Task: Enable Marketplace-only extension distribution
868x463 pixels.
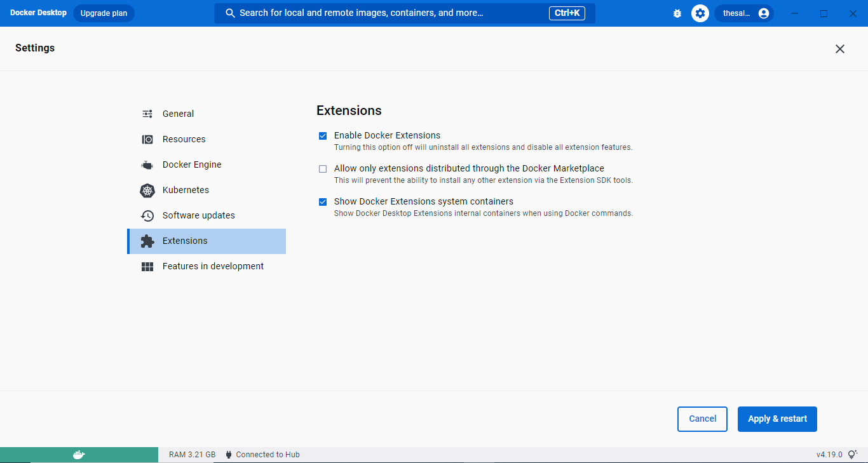Action: point(323,168)
